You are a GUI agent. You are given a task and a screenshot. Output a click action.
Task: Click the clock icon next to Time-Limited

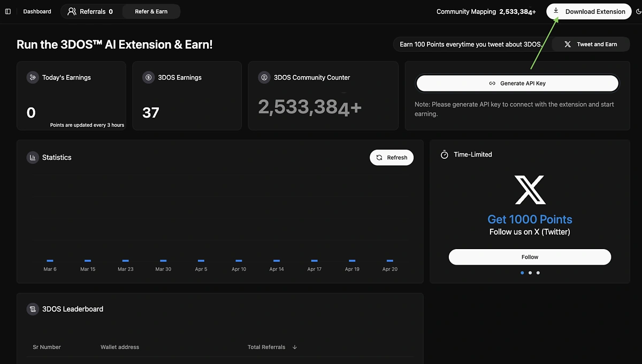pyautogui.click(x=444, y=154)
